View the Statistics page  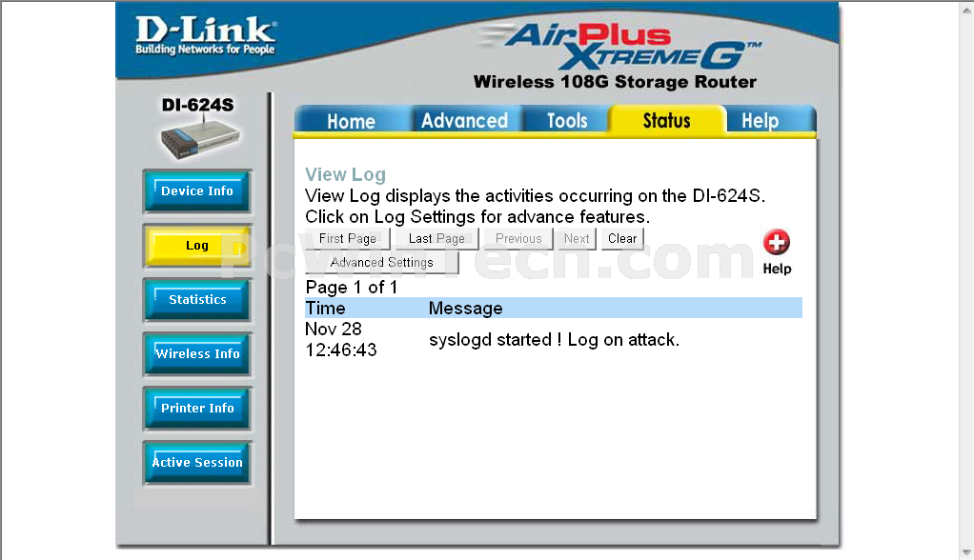point(197,299)
